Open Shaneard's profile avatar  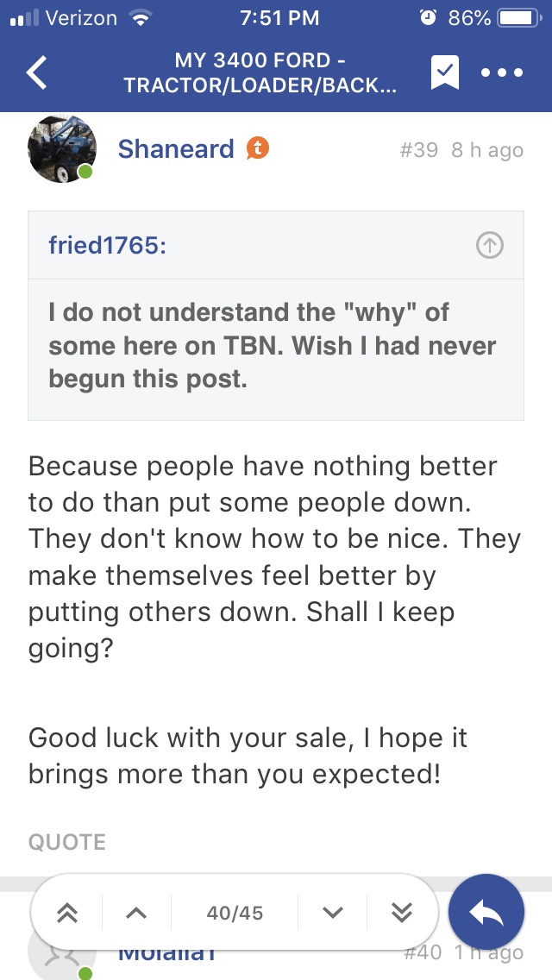click(x=61, y=149)
